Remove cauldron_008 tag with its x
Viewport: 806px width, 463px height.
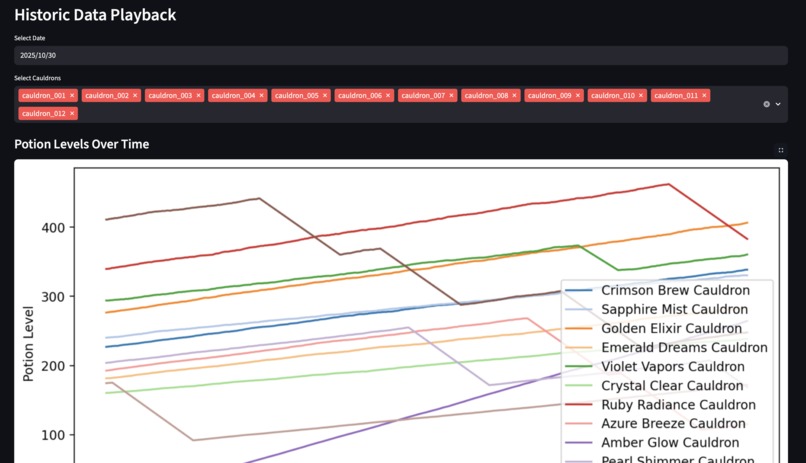515,96
